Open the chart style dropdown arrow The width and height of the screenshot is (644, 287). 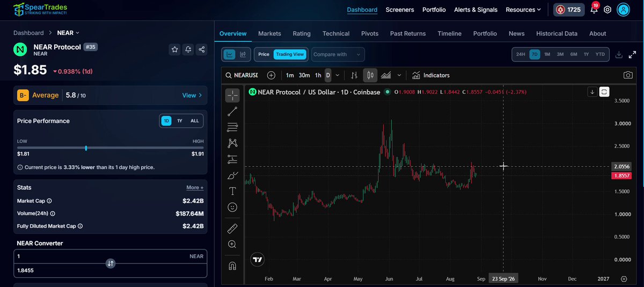point(399,75)
